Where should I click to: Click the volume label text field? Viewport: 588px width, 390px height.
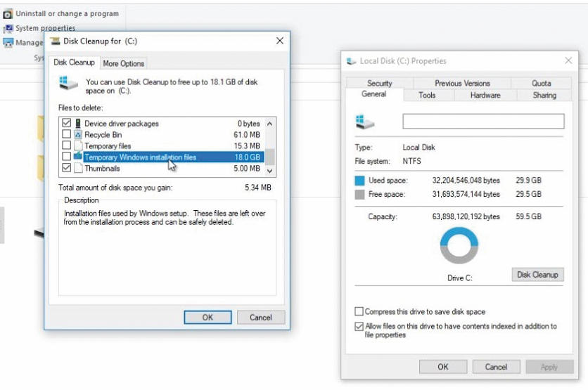[483, 122]
